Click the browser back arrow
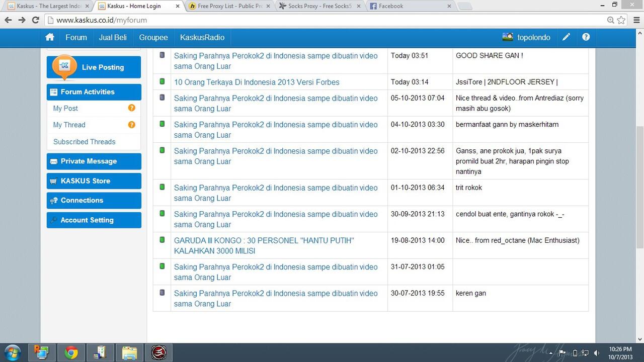644x362 pixels. click(8, 20)
